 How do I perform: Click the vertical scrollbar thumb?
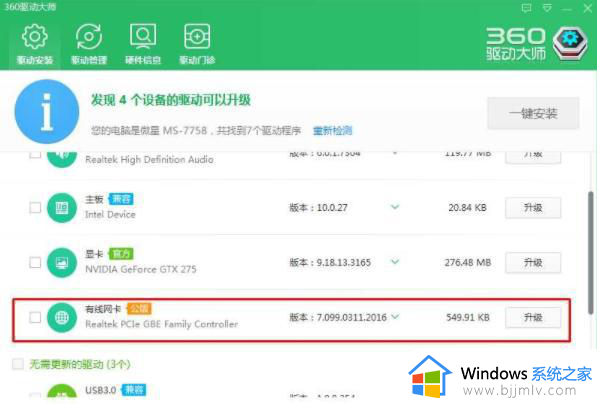coord(591,253)
